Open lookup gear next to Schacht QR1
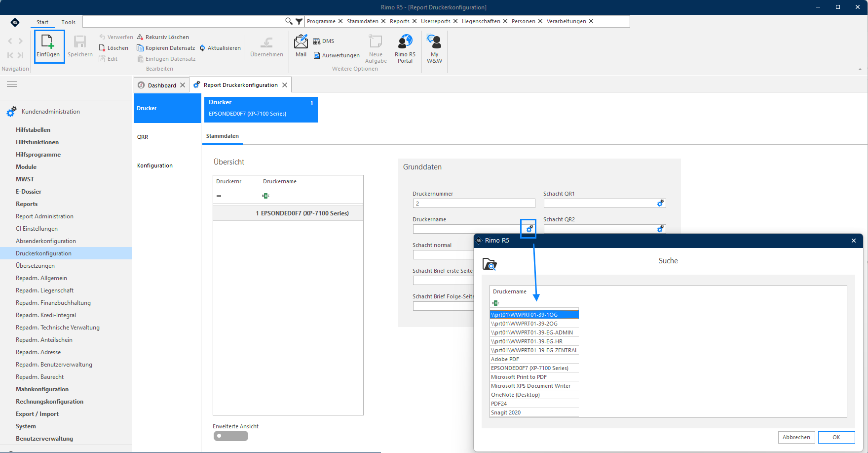868x453 pixels. click(x=660, y=204)
